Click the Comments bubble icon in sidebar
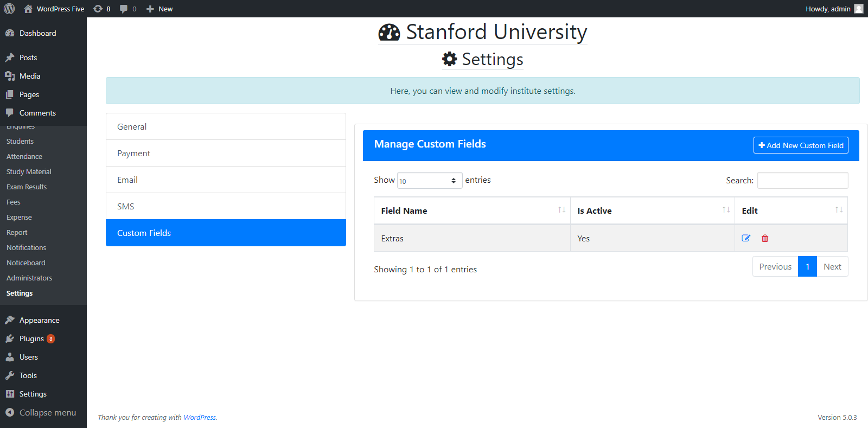The height and width of the screenshot is (428, 868). (10, 113)
